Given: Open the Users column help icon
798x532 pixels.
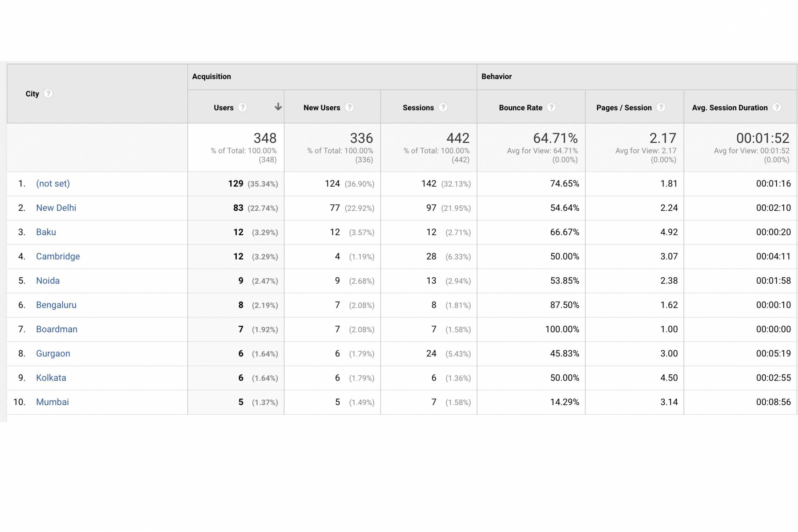Looking at the screenshot, I should (242, 107).
